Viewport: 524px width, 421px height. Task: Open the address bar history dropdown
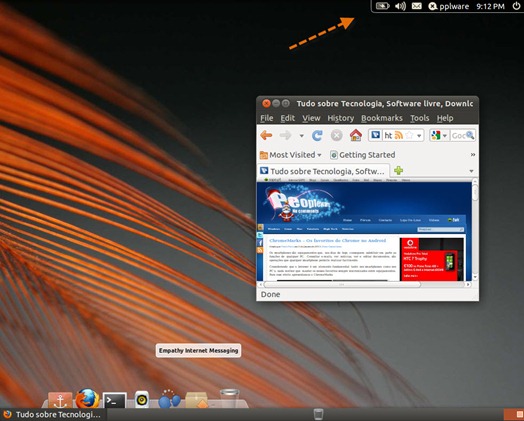coord(419,136)
